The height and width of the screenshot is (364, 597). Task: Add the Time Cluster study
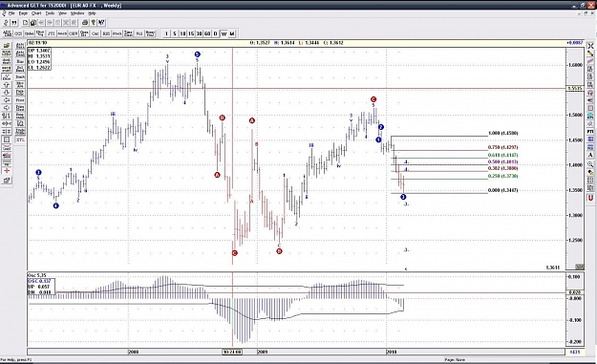pyautogui.click(x=128, y=33)
